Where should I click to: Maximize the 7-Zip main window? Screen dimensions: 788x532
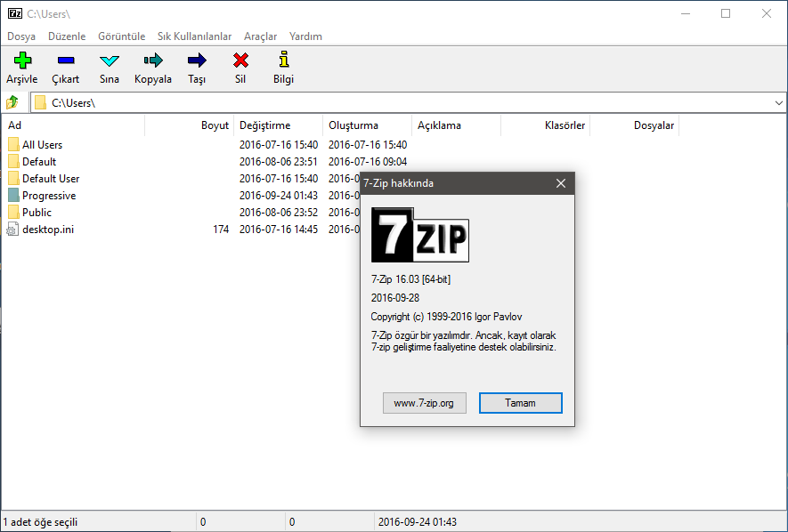pos(726,13)
